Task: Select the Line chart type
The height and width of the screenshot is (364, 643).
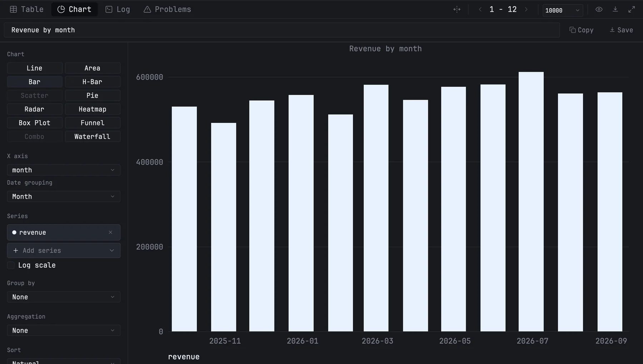Action: [35, 68]
